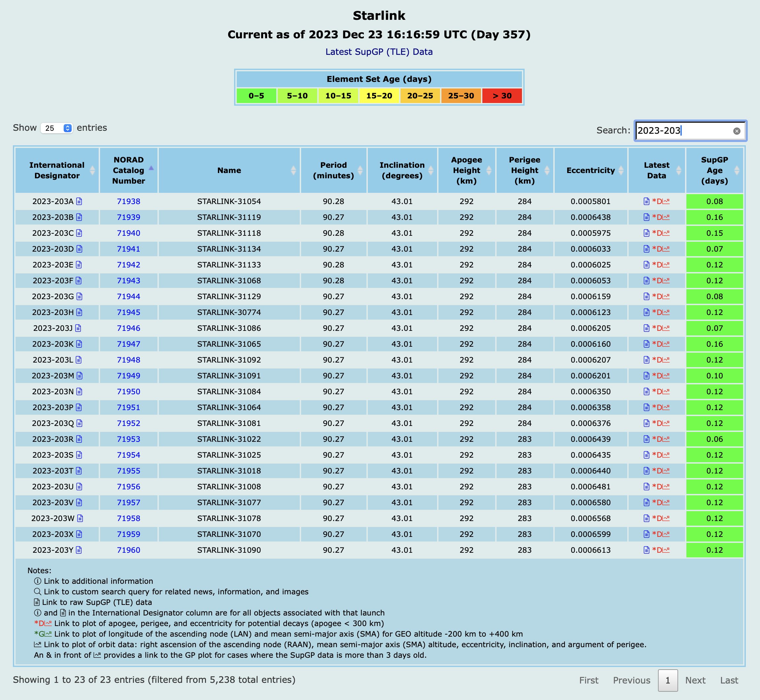Click launch TLE document icon beside 2023-203H
Viewport: 760px width, 700px height.
(x=79, y=312)
